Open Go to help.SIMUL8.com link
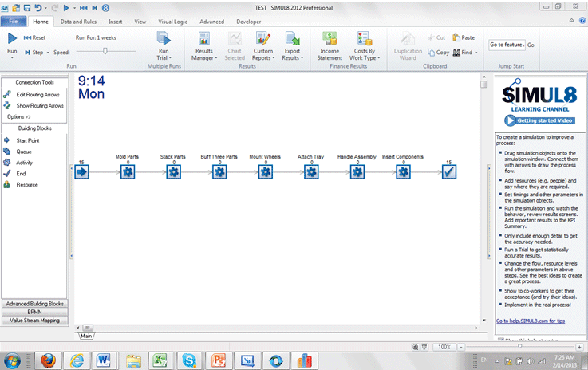The image size is (588, 370). coord(531,321)
